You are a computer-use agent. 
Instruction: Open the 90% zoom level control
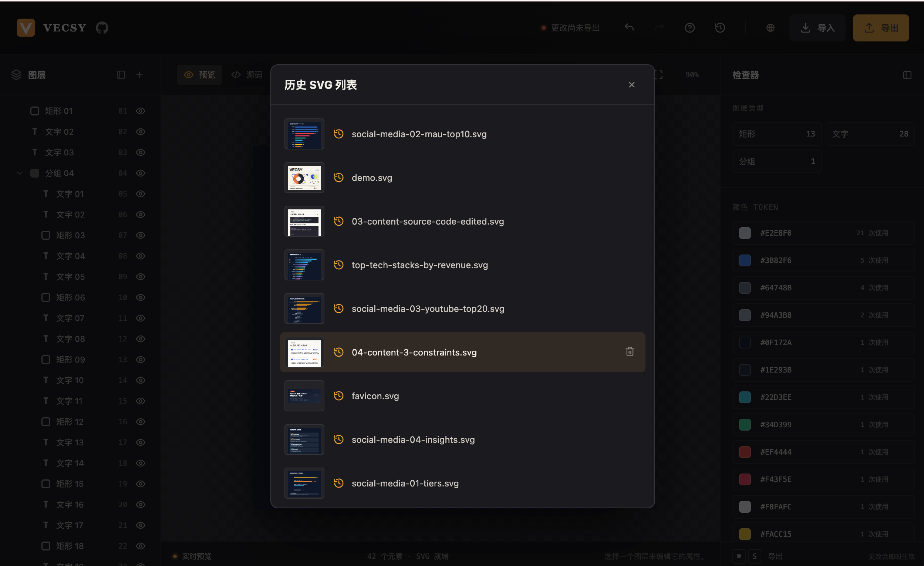point(692,75)
